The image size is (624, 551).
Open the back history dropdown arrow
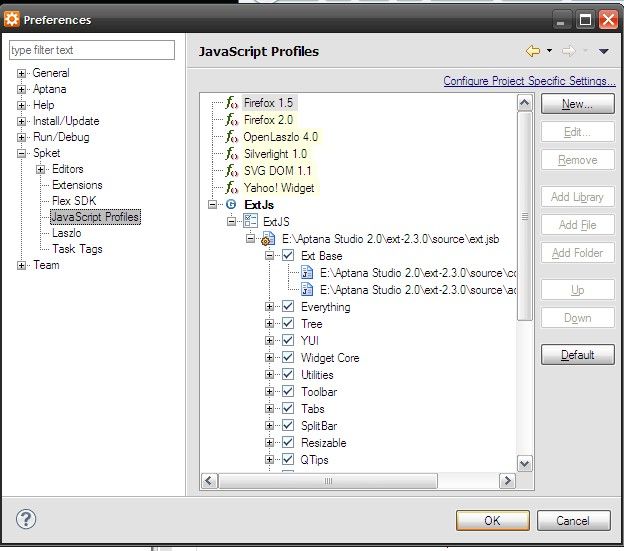coord(550,51)
